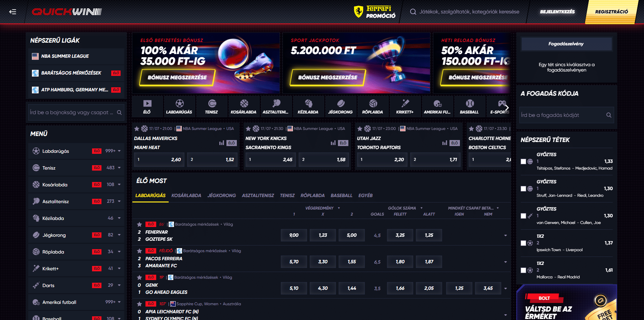Viewport: 644px width, 320px height.
Task: Switch to the Tenisz live tab
Action: coord(287,195)
